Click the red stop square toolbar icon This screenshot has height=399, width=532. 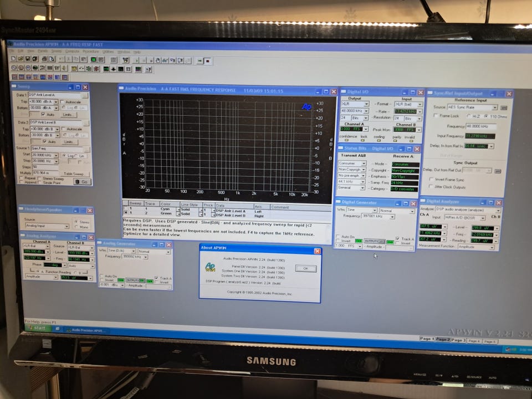tap(208, 61)
